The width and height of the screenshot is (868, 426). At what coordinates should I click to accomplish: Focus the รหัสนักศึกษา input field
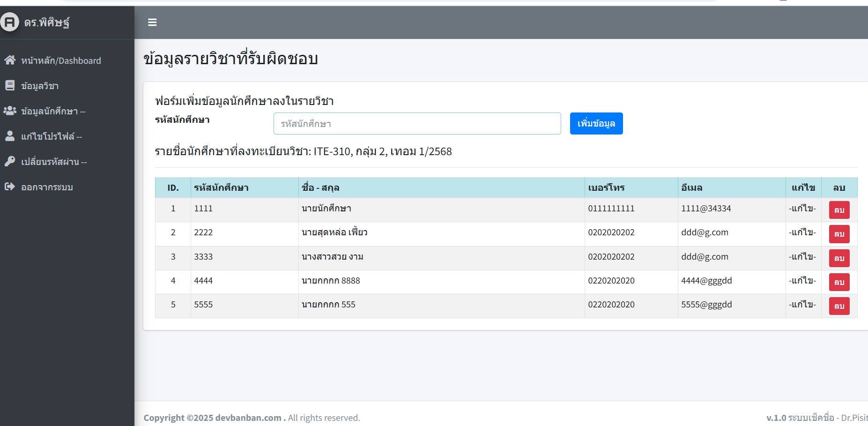417,124
